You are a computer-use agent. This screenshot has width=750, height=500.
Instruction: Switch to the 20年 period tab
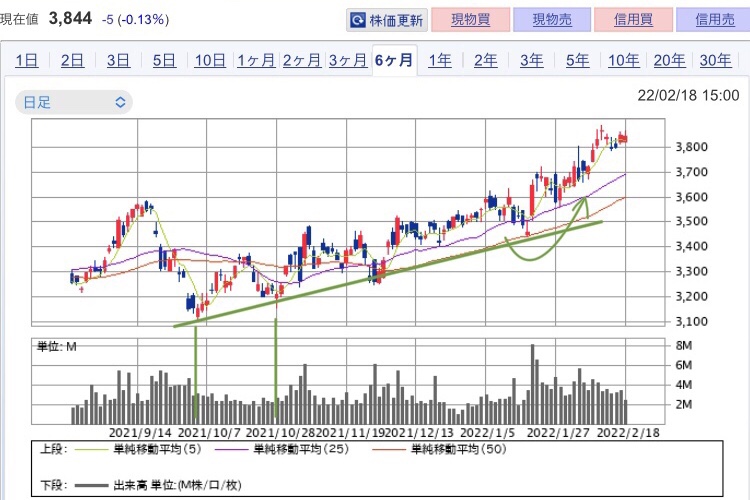pos(669,61)
